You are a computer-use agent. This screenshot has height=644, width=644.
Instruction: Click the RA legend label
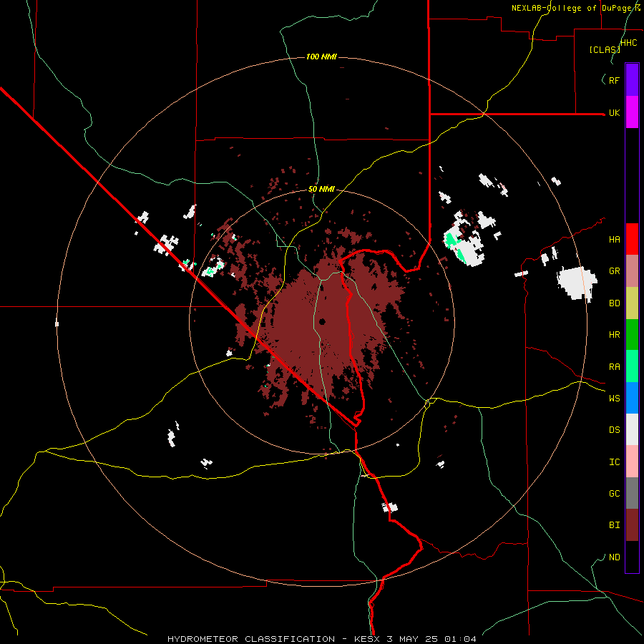(x=614, y=367)
